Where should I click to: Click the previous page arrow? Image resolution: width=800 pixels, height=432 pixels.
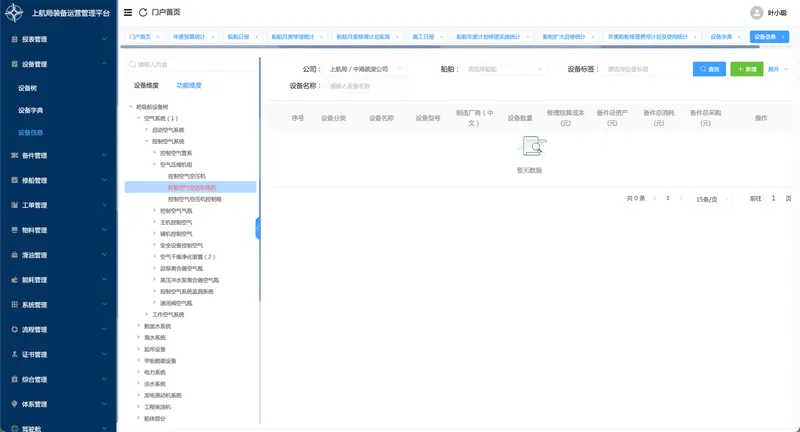click(x=655, y=198)
